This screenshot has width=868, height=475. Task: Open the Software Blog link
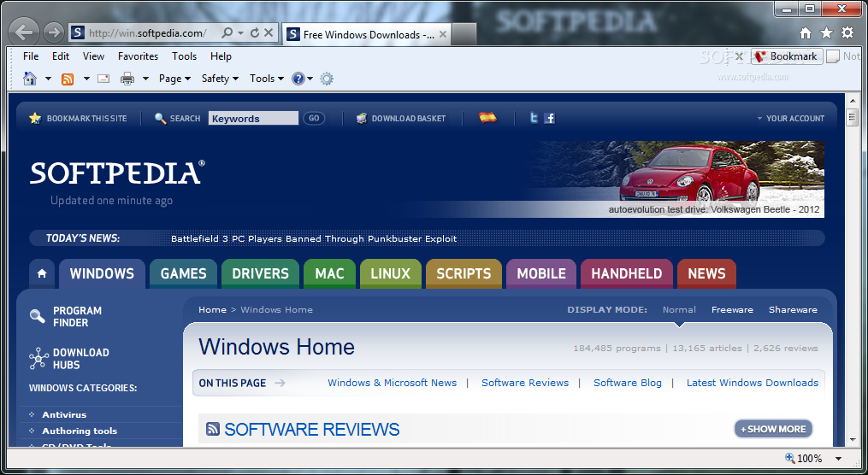click(x=627, y=383)
